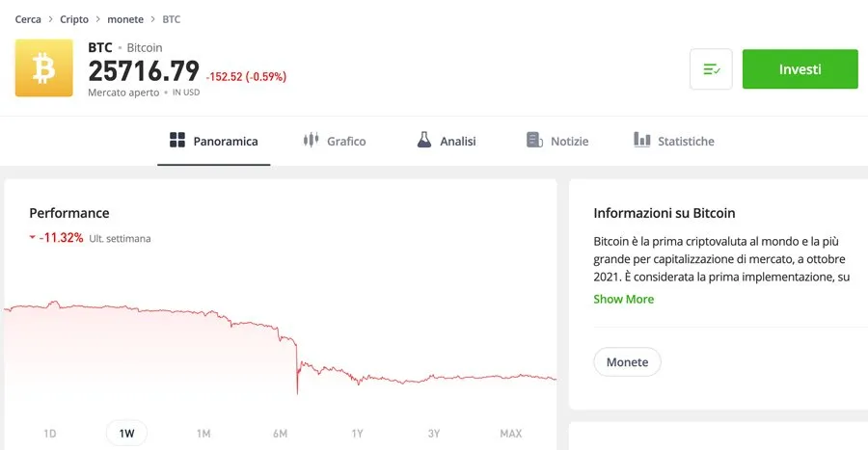Viewport: 868px width, 450px height.
Task: Select the 1M time range
Action: pyautogui.click(x=203, y=434)
